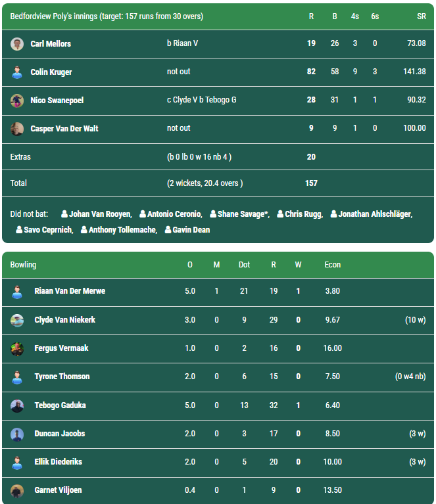436x504 pixels.
Task: Click person icon beside Shane Savage
Action: pos(214,214)
